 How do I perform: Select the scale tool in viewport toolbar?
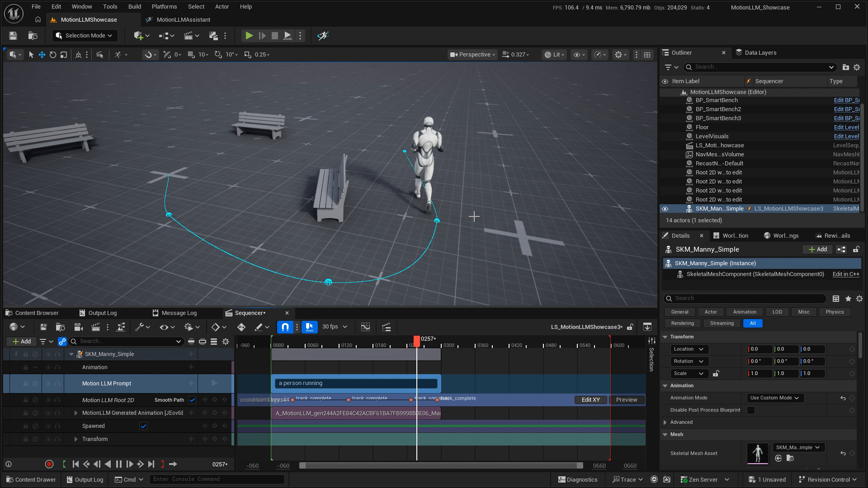pos(64,55)
